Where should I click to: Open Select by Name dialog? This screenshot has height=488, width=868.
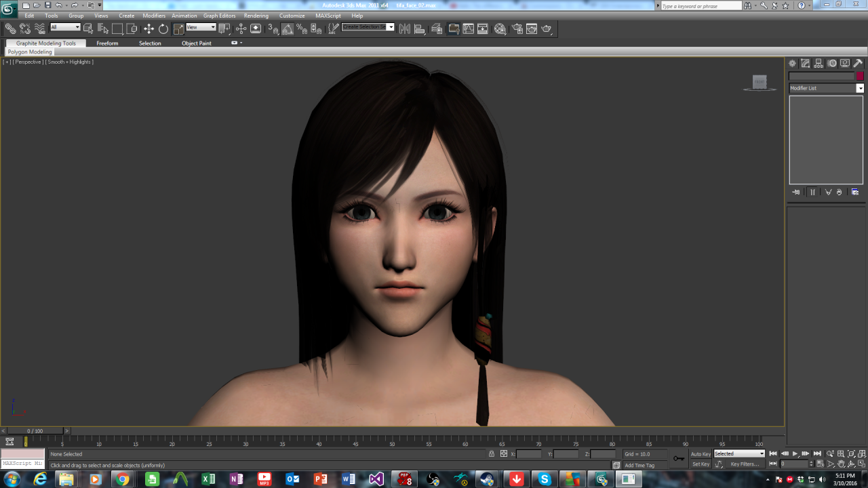[x=103, y=28]
